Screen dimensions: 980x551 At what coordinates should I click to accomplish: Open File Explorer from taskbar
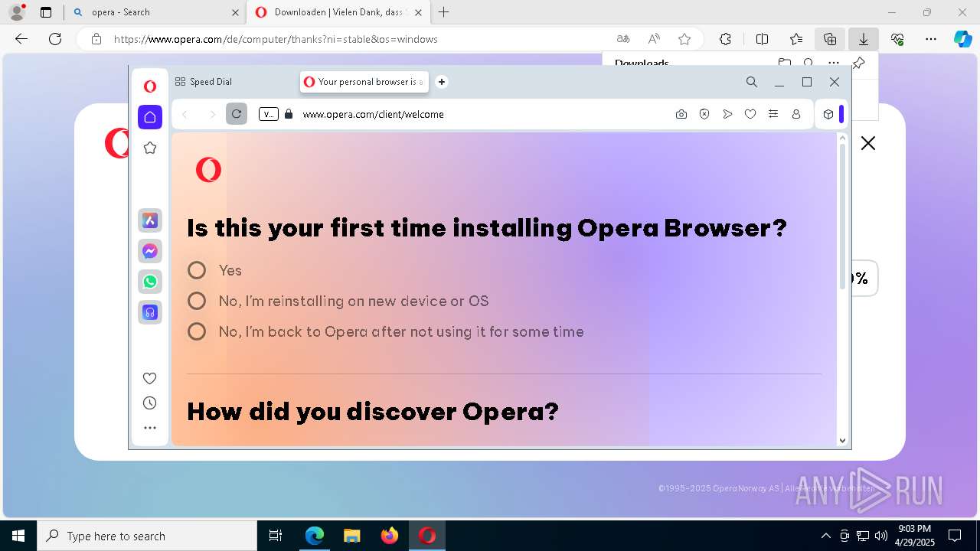click(x=351, y=536)
